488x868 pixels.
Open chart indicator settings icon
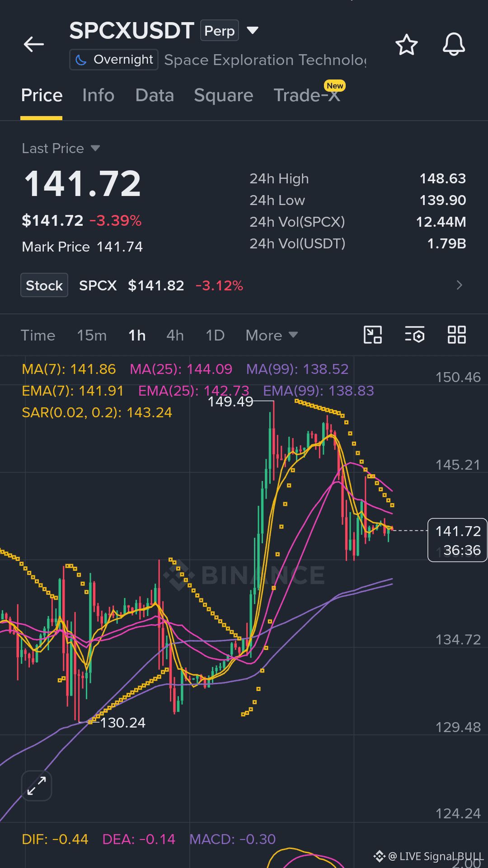click(414, 335)
